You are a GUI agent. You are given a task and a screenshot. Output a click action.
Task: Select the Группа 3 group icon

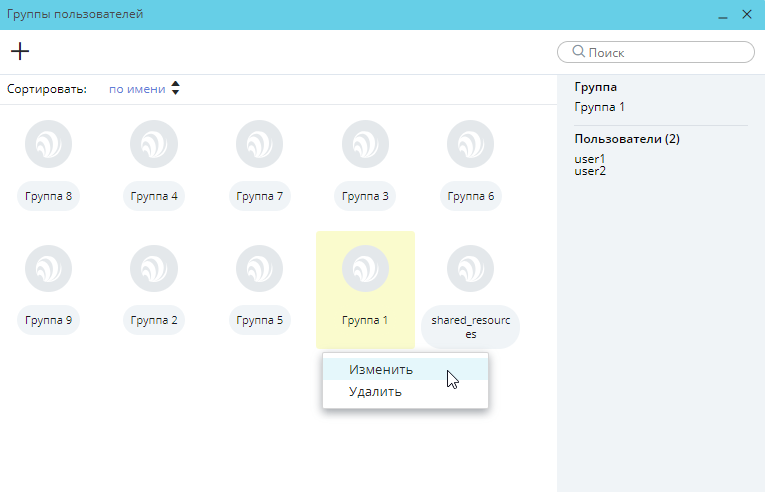tap(365, 144)
